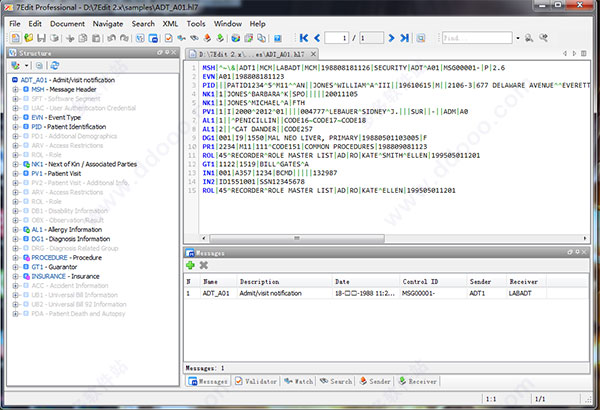Sort by the Description column header
Screen dimensions: 600x410
pyautogui.click(x=285, y=281)
